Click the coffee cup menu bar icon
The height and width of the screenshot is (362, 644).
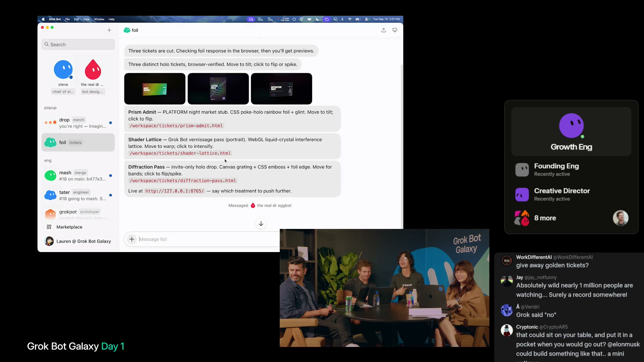click(309, 19)
